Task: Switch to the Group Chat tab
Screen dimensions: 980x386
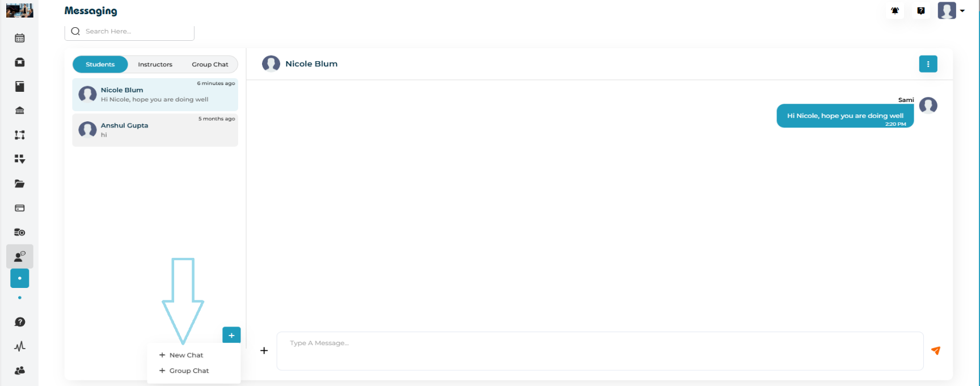Action: click(210, 65)
